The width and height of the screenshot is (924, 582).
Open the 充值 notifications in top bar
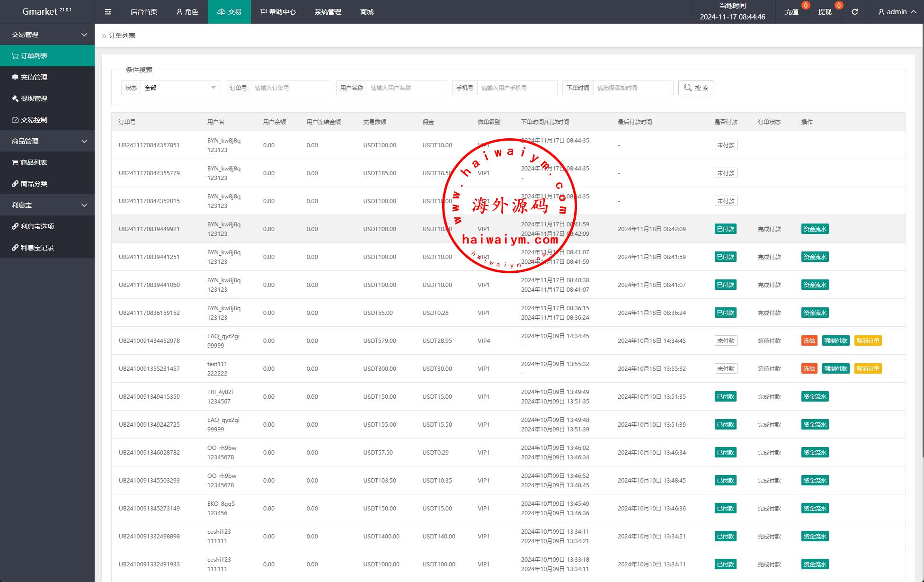[x=792, y=12]
